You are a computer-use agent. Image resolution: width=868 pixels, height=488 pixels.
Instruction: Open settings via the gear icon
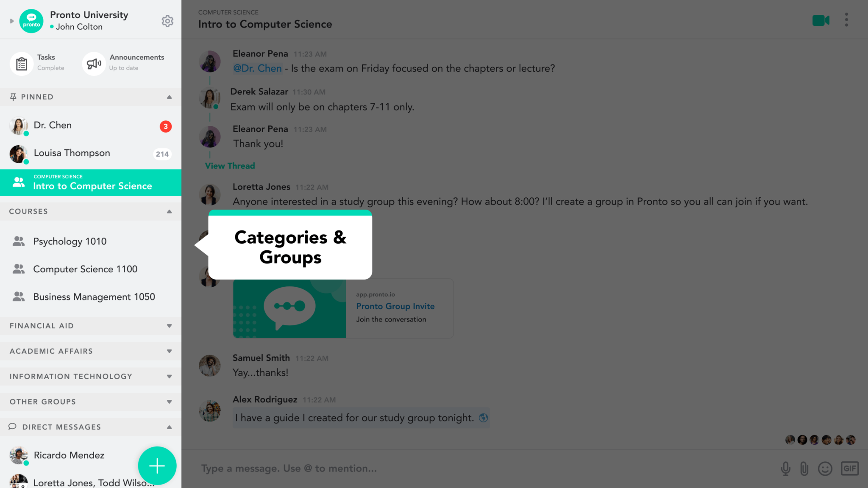[x=167, y=21]
